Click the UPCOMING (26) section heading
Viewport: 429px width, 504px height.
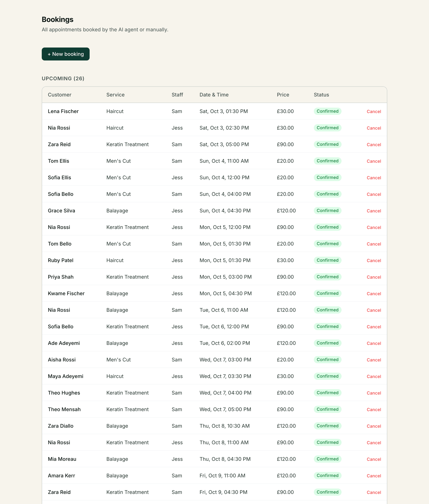pos(63,78)
